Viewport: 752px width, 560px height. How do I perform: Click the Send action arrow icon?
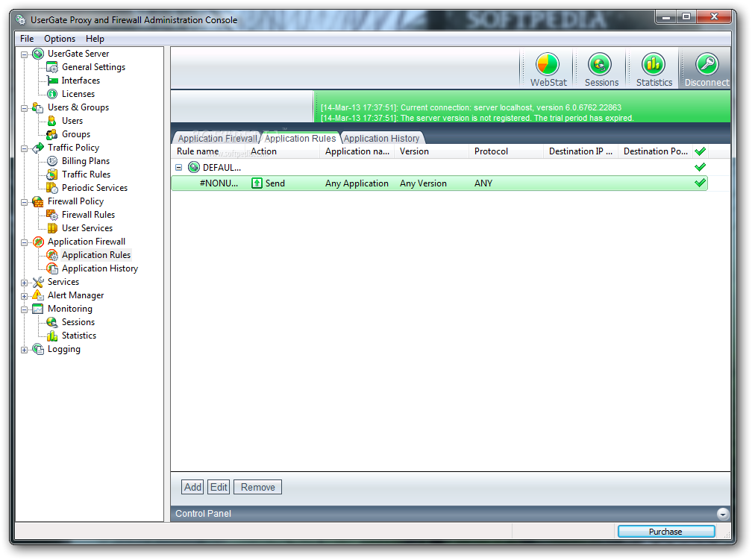[257, 183]
